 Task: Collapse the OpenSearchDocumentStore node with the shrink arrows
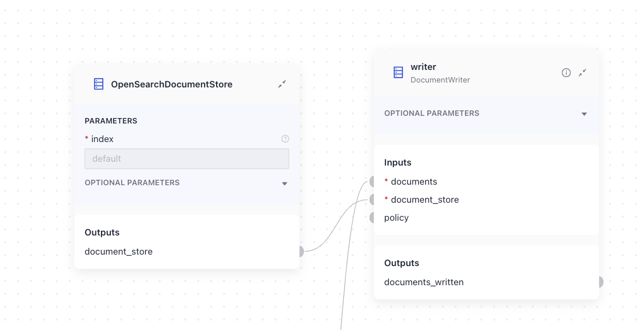(x=282, y=84)
